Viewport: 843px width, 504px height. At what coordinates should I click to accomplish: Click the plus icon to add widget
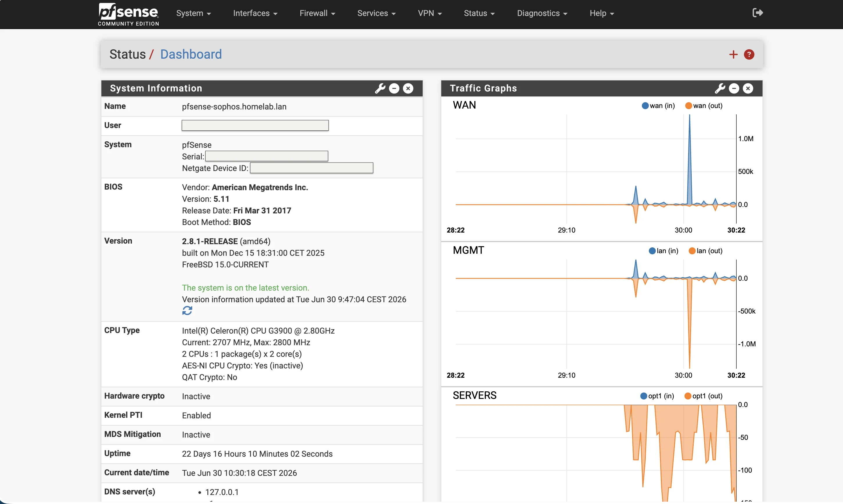click(733, 54)
